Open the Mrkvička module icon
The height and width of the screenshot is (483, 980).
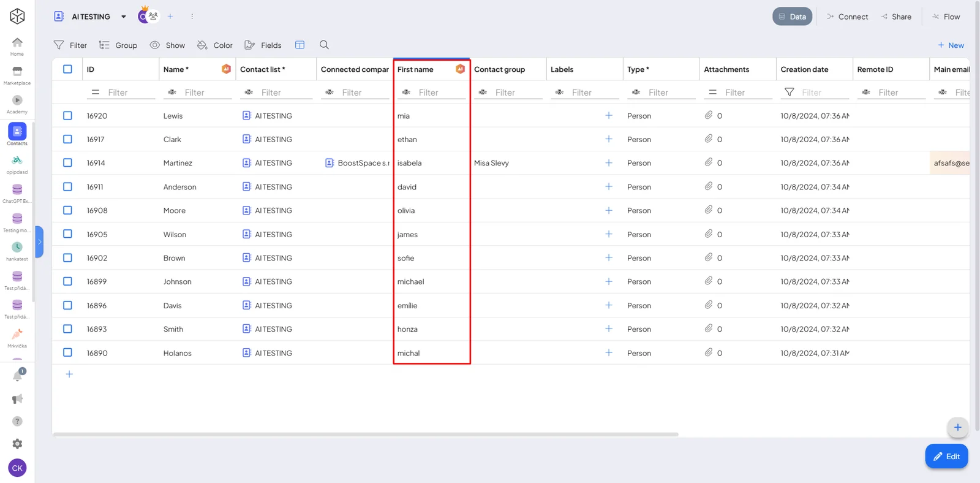[x=17, y=338]
